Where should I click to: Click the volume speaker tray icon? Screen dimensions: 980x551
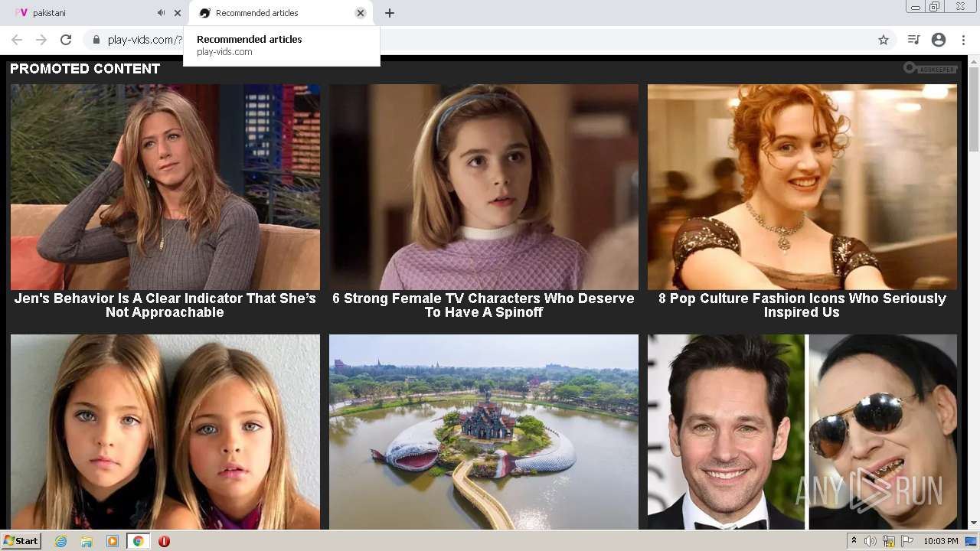(871, 541)
